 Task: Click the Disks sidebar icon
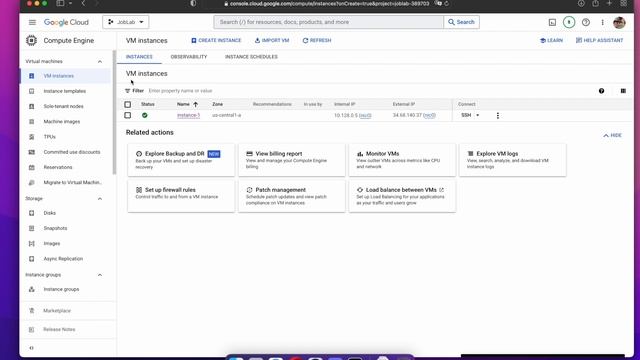[31, 213]
